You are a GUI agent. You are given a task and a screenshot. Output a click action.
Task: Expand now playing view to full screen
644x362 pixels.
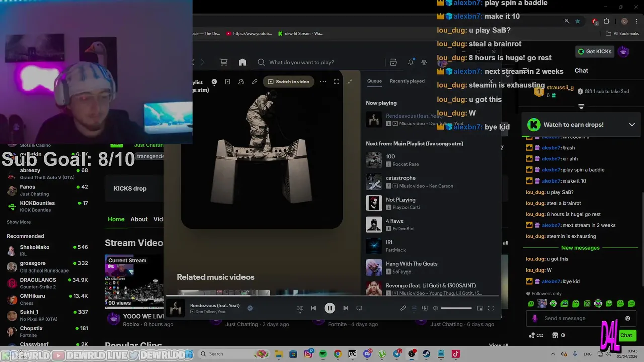point(337,82)
